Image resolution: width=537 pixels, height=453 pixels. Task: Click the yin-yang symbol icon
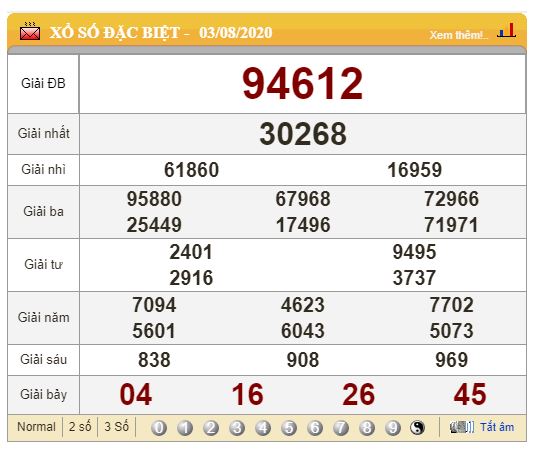click(x=417, y=428)
